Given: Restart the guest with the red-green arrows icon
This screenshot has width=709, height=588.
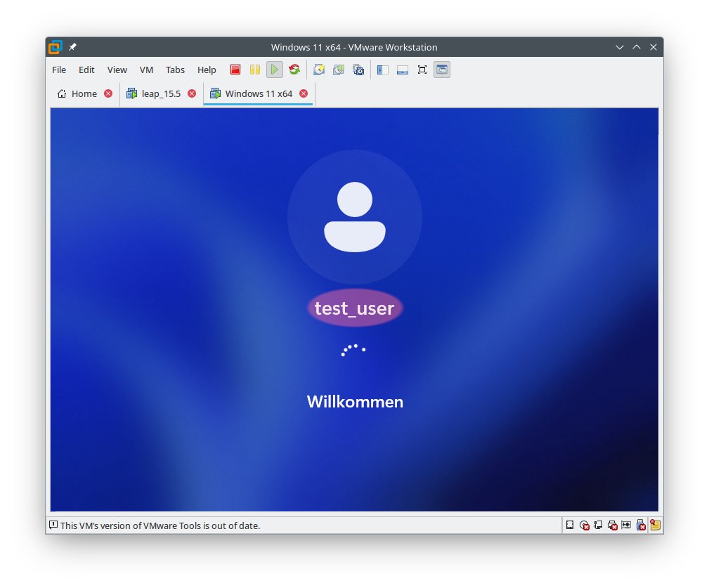Looking at the screenshot, I should [x=294, y=70].
